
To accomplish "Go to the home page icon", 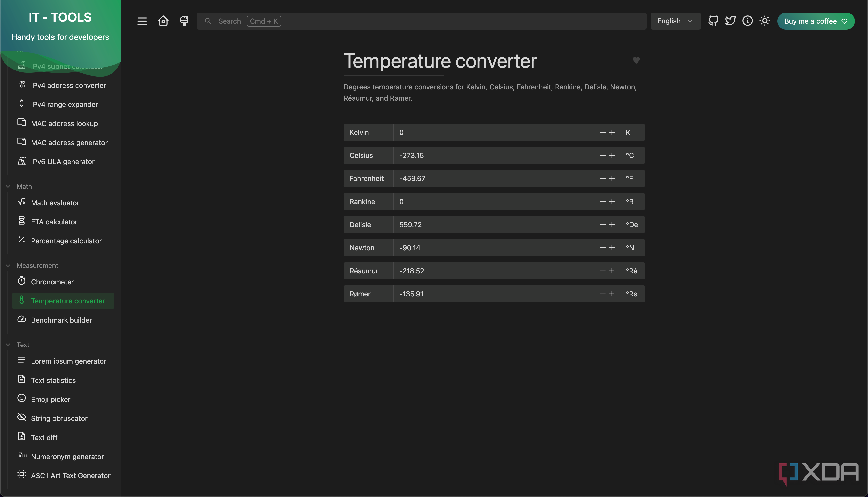I will click(163, 21).
